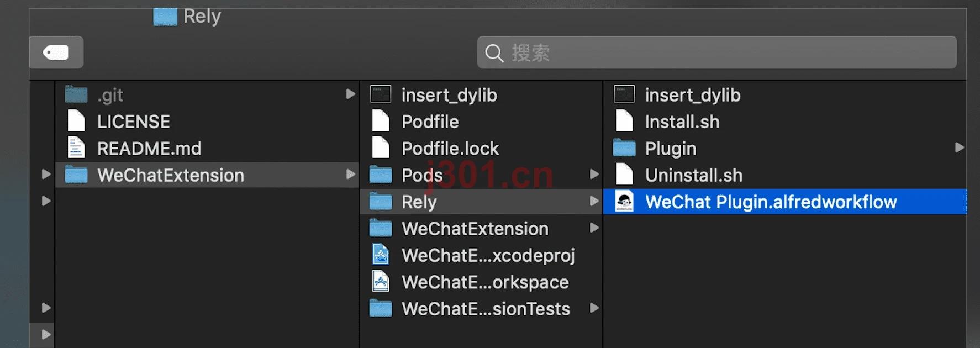Click the insert_dylib executable icon in the middle column
Viewport: 980px width, 348px height.
(x=381, y=94)
